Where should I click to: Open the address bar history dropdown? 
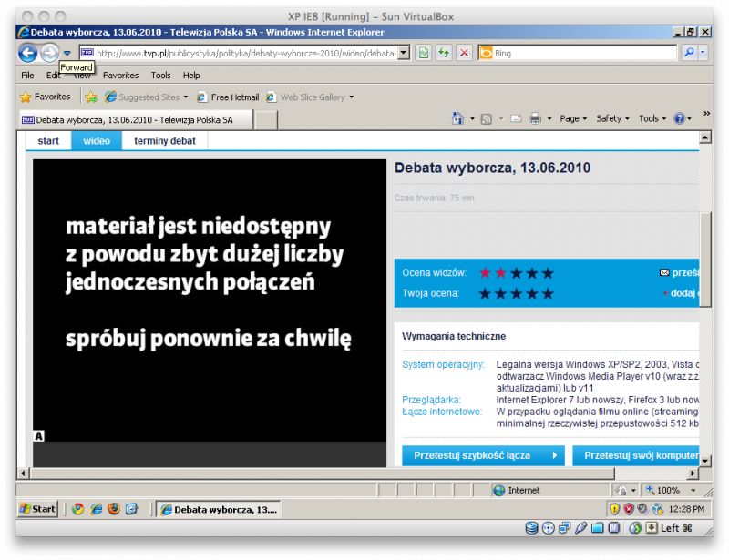(404, 53)
